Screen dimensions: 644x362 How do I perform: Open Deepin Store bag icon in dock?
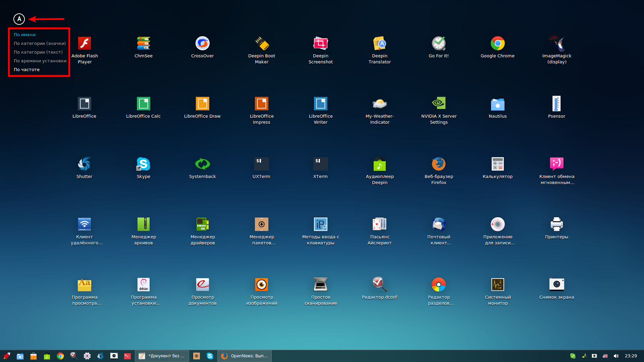pos(33,356)
